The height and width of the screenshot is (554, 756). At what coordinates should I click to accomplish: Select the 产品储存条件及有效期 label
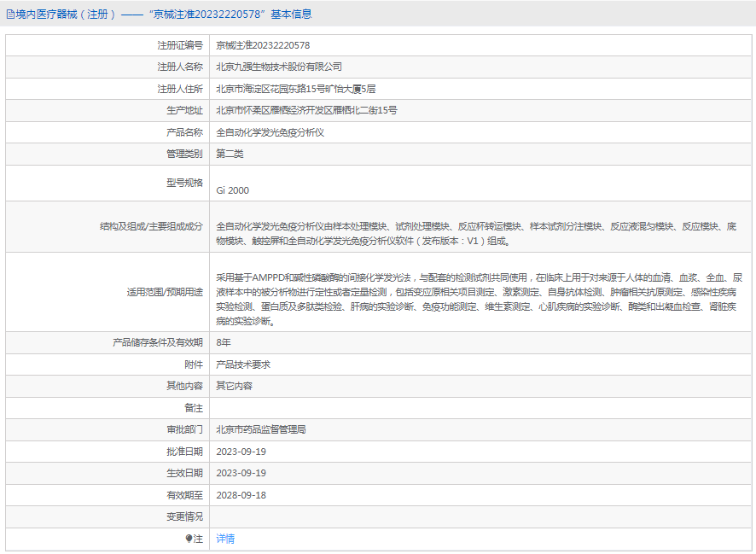[158, 342]
